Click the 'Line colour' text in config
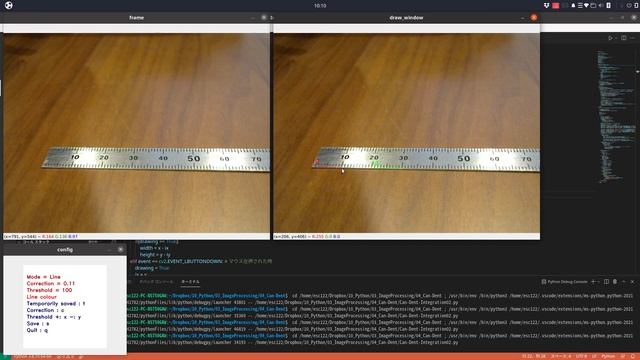This screenshot has width=640, height=360. coord(42,297)
